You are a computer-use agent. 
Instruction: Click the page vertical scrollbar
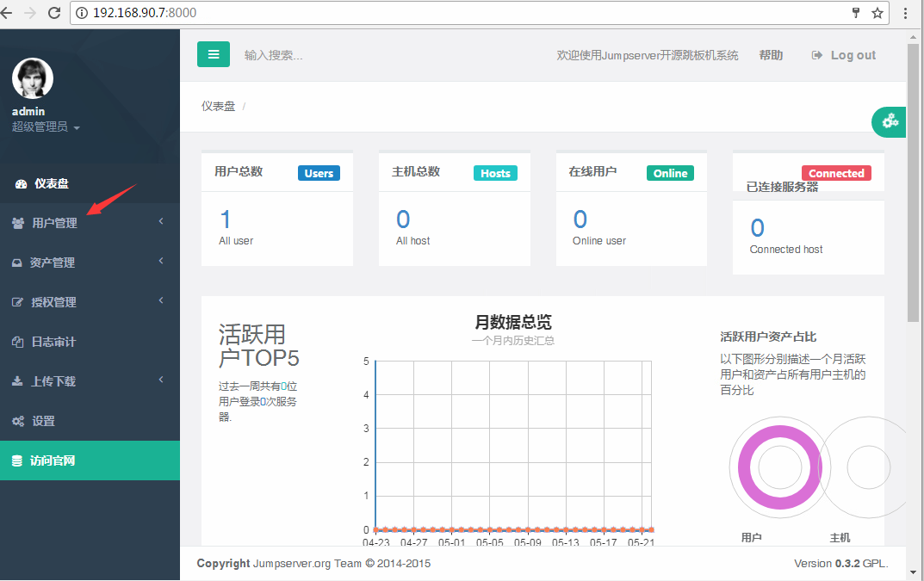coord(914,181)
